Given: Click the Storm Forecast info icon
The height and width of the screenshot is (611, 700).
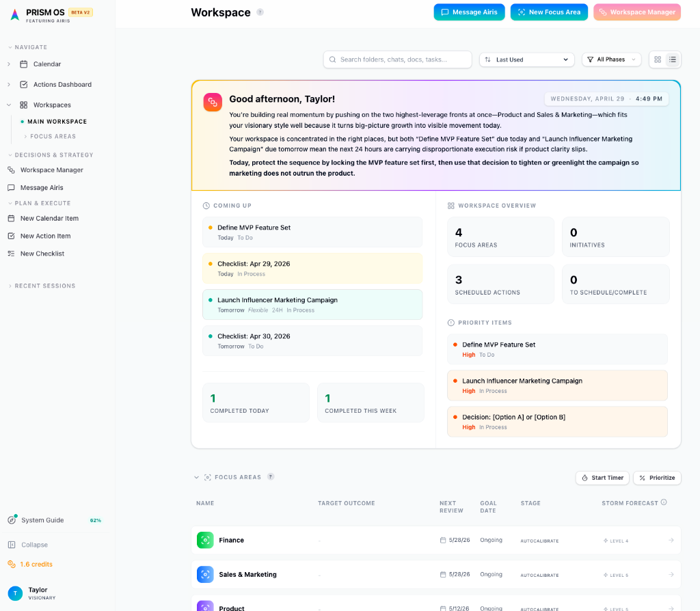Looking at the screenshot, I should point(664,502).
